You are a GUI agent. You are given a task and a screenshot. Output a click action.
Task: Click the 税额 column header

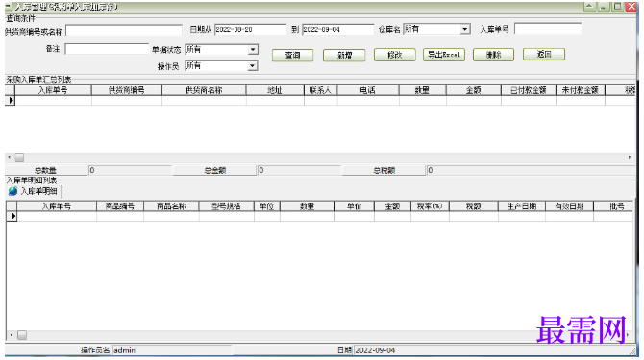click(x=473, y=206)
